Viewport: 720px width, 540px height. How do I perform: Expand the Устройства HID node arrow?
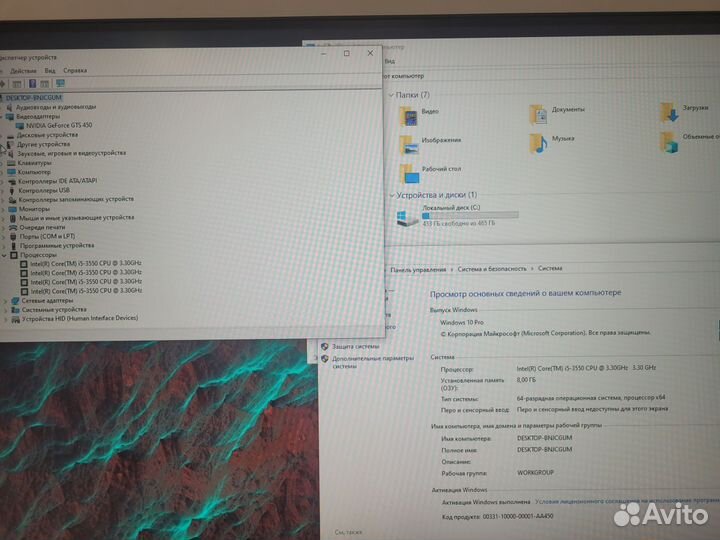point(6,319)
